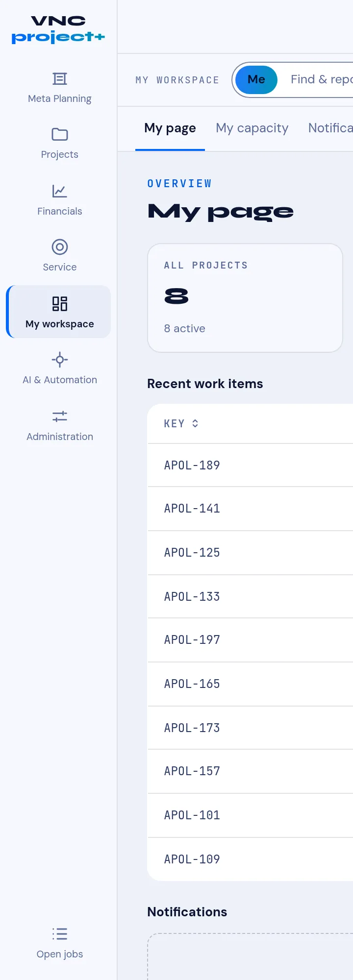The image size is (353, 980).
Task: Click the Projects sidebar label
Action: coord(60,154)
